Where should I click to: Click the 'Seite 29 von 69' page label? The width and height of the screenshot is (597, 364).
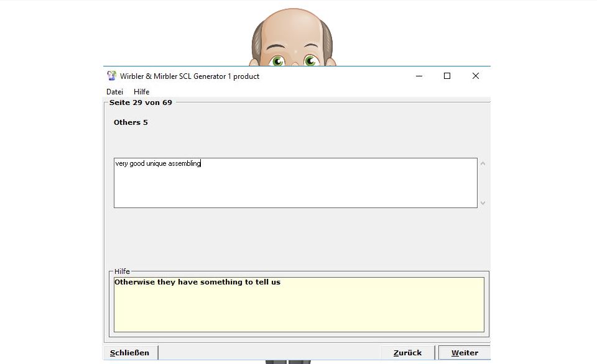pyautogui.click(x=141, y=102)
